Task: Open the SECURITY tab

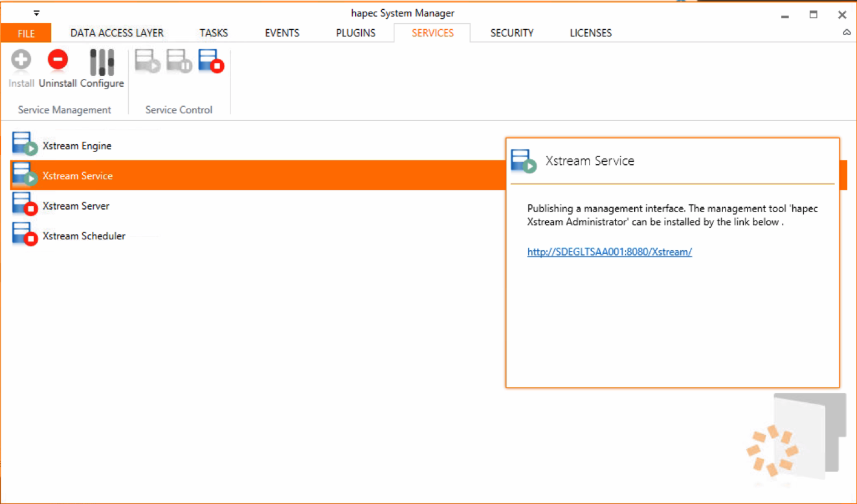Action: (x=511, y=33)
